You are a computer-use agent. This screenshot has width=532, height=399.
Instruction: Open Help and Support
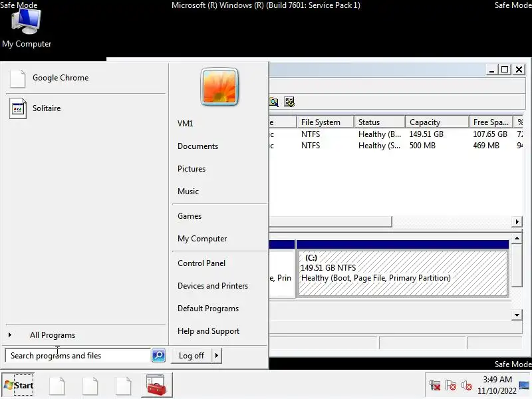(x=208, y=331)
